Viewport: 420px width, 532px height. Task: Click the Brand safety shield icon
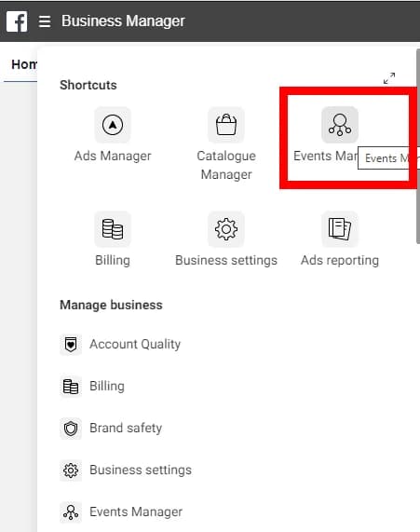[x=71, y=429]
